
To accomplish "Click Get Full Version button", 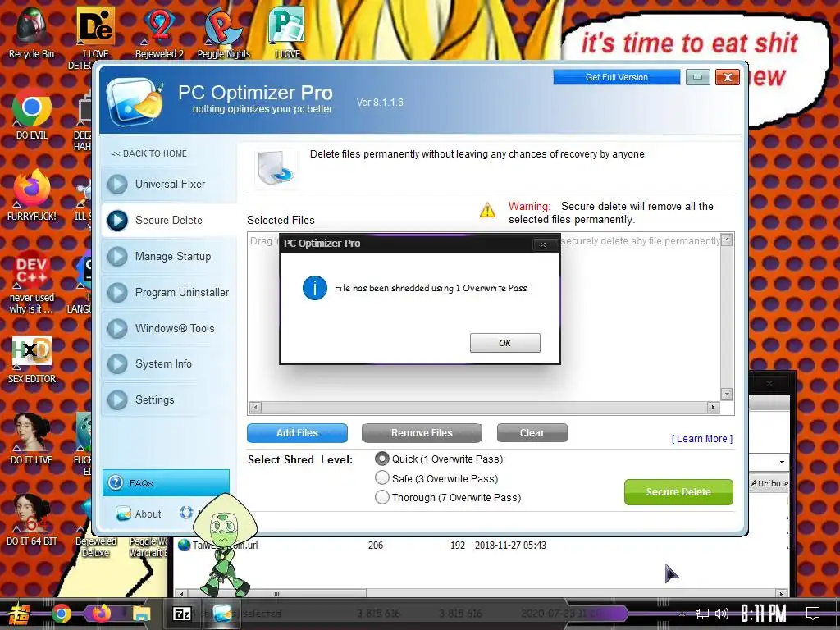I will pyautogui.click(x=617, y=77).
